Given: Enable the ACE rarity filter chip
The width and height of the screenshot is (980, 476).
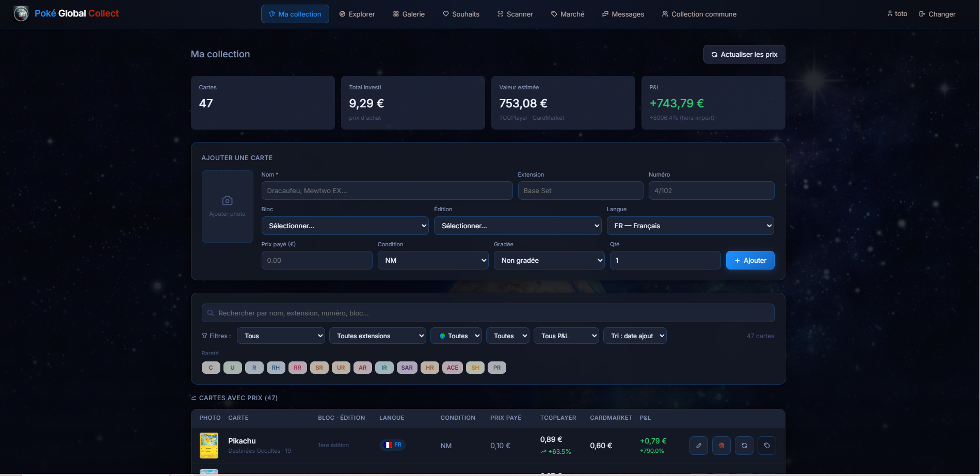Looking at the screenshot, I should 452,368.
